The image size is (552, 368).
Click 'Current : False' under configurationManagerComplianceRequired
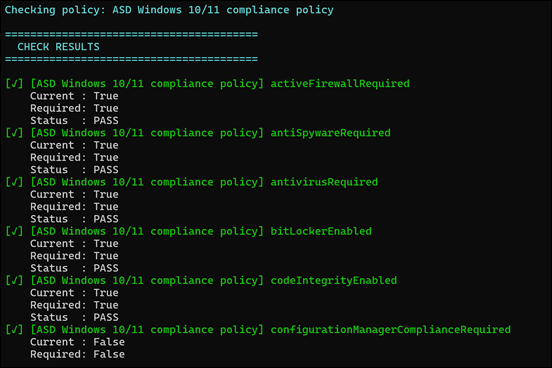(77, 342)
